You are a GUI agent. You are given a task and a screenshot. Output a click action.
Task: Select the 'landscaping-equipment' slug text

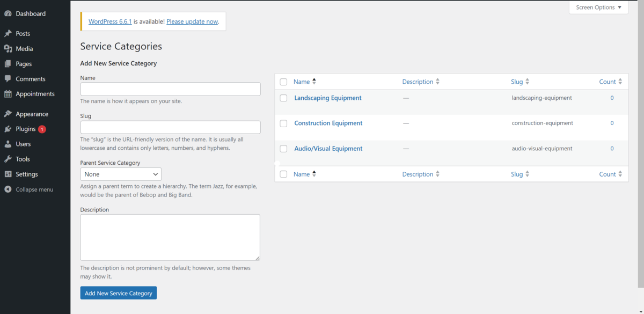coord(542,98)
